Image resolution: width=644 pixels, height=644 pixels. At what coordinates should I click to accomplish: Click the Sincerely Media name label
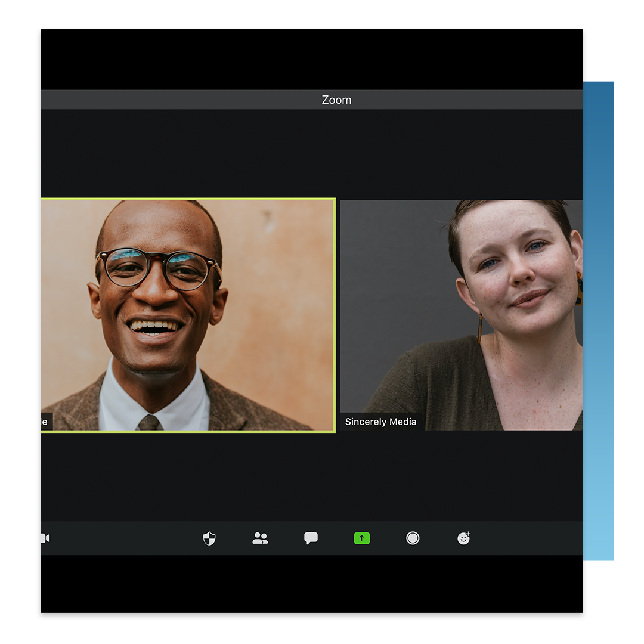pos(381,422)
